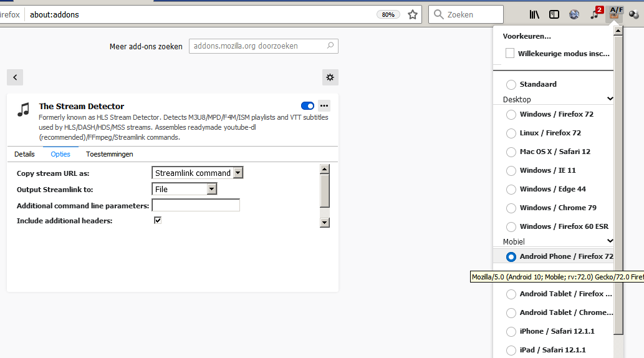Go back with the left chevron button
Screen dimensions: 644x358
click(x=15, y=77)
